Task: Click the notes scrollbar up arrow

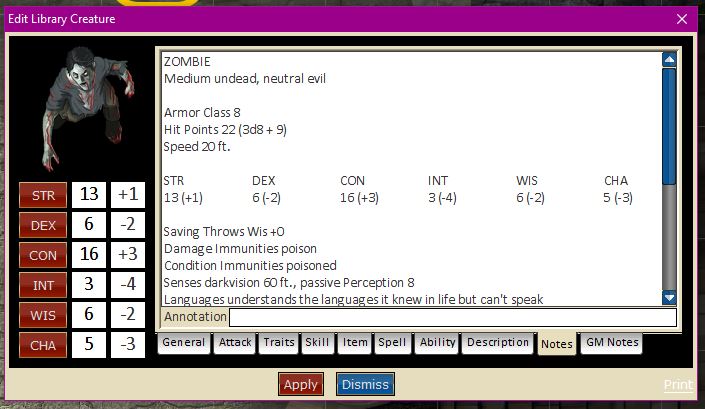Action: point(669,60)
